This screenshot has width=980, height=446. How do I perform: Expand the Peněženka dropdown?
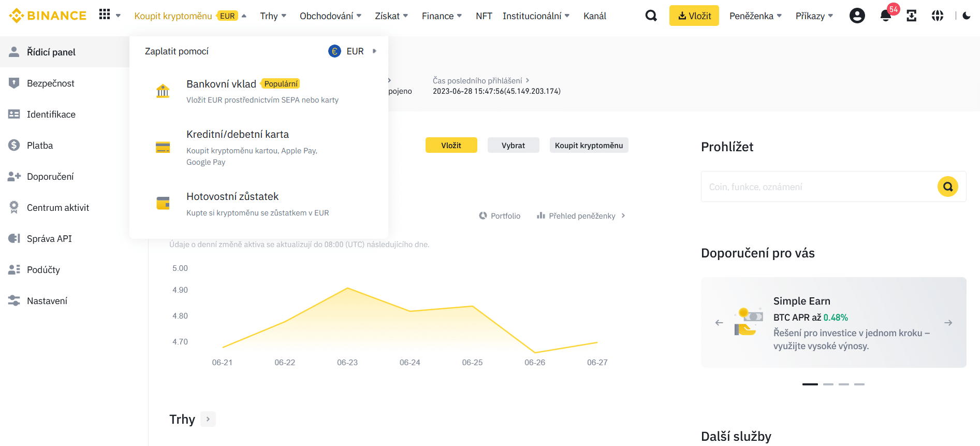click(x=756, y=16)
